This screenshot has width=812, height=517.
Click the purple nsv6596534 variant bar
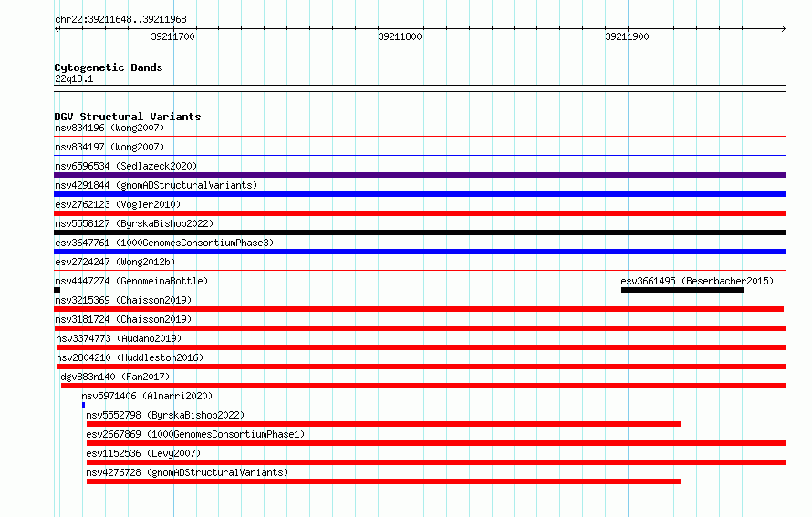[420, 175]
